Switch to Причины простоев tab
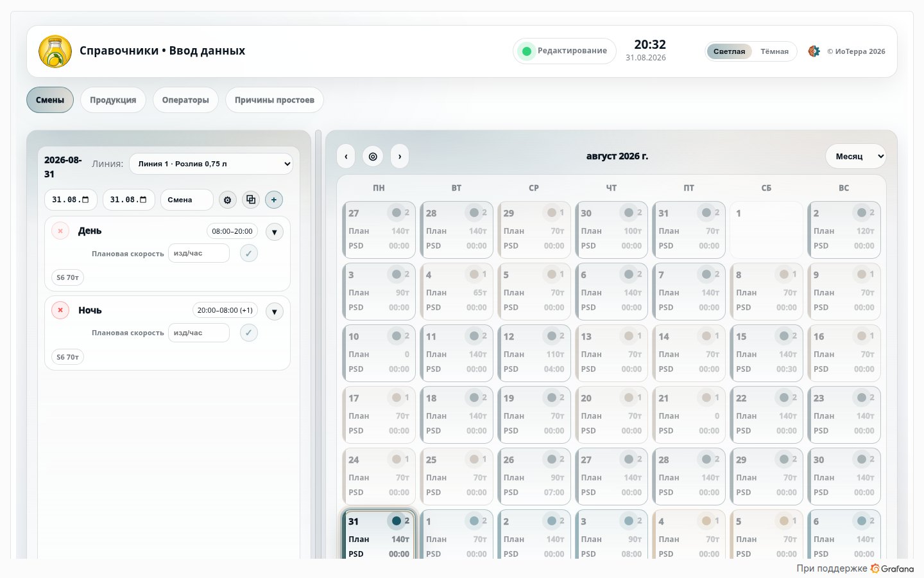Screen dimensions: 924x578 (x=275, y=100)
